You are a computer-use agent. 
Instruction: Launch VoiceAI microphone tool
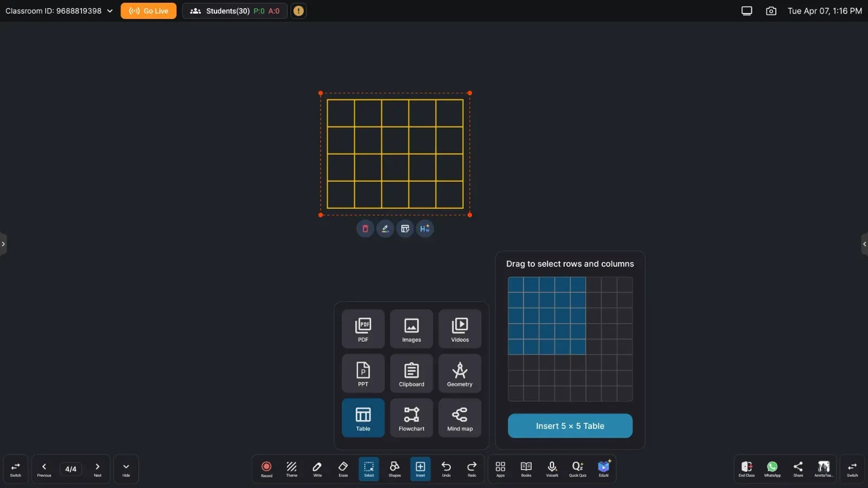coord(552,469)
